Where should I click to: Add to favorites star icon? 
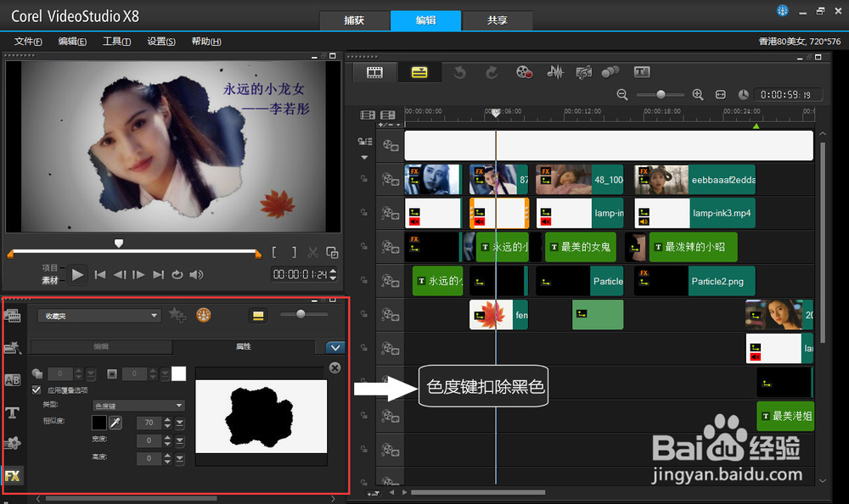point(177,315)
